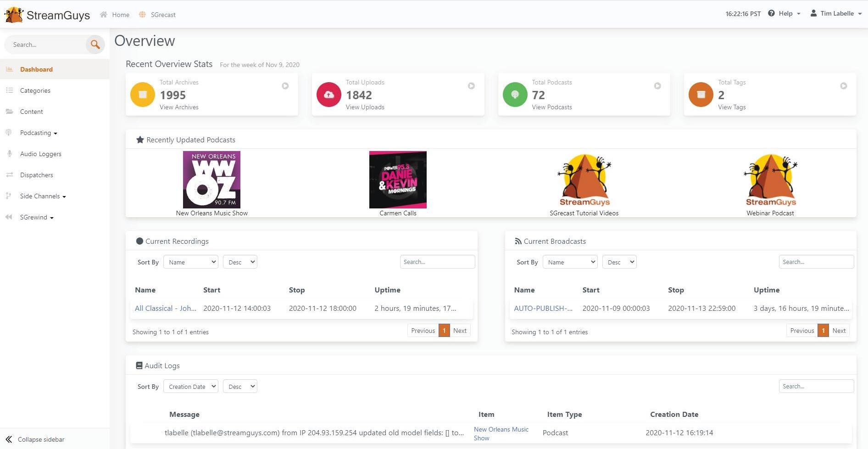The width and height of the screenshot is (868, 449).
Task: Expand the Side Channels sidebar submenu
Action: tap(43, 196)
